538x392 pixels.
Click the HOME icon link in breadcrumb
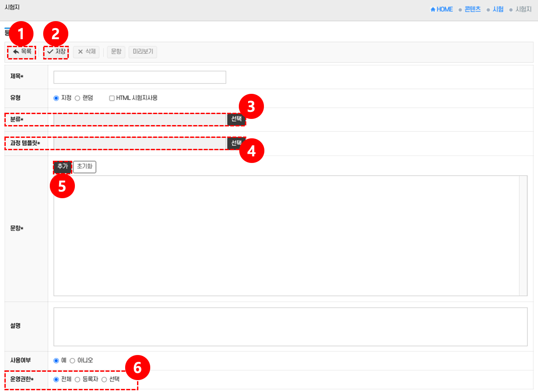pos(442,9)
